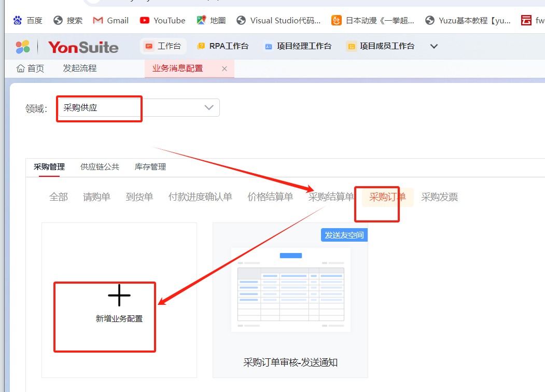
Task: Open the 日本动漫《一拳超... bookmark
Action: point(375,20)
